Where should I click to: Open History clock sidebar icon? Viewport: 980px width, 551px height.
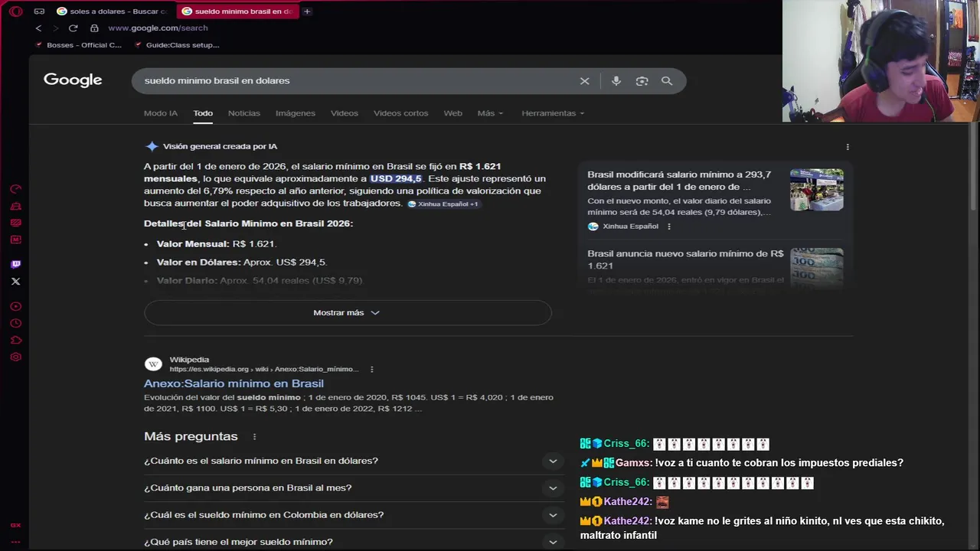[x=15, y=323]
